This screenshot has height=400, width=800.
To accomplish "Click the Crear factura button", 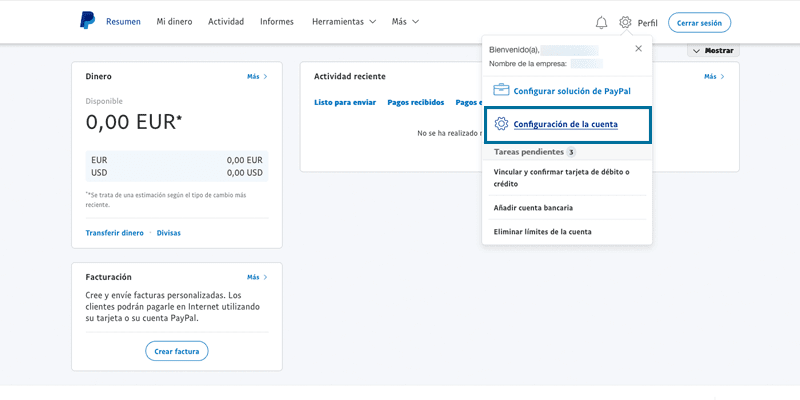I will tap(177, 351).
